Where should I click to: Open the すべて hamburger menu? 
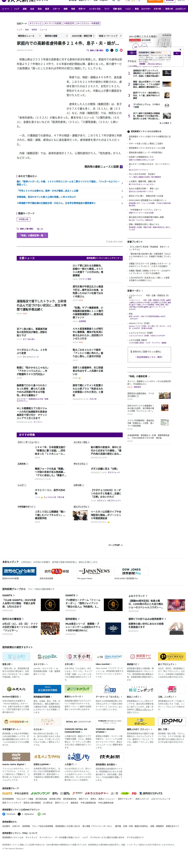tap(5, 9)
